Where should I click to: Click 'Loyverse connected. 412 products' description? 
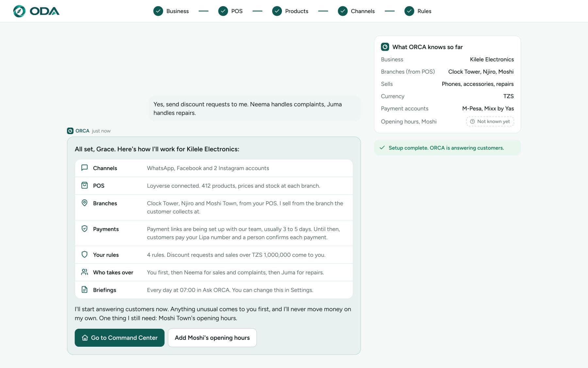(x=234, y=186)
